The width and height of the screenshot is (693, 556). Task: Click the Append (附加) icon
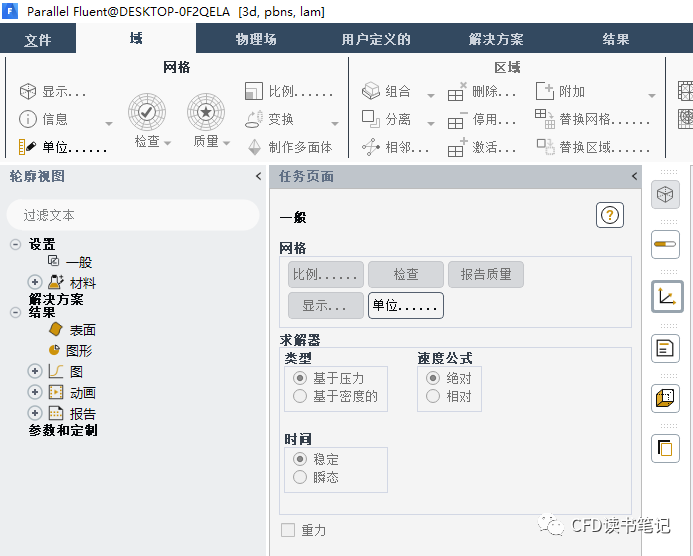(x=544, y=91)
